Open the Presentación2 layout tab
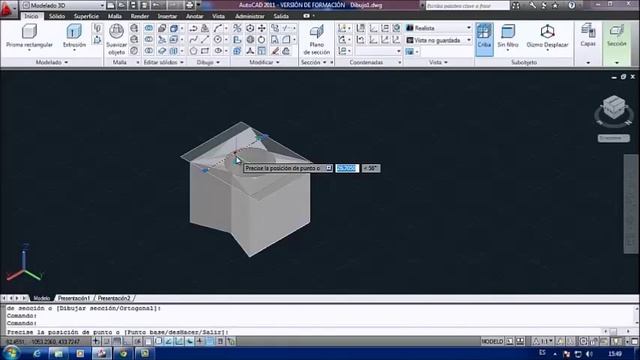Screen dimensions: 640x360 (113, 298)
